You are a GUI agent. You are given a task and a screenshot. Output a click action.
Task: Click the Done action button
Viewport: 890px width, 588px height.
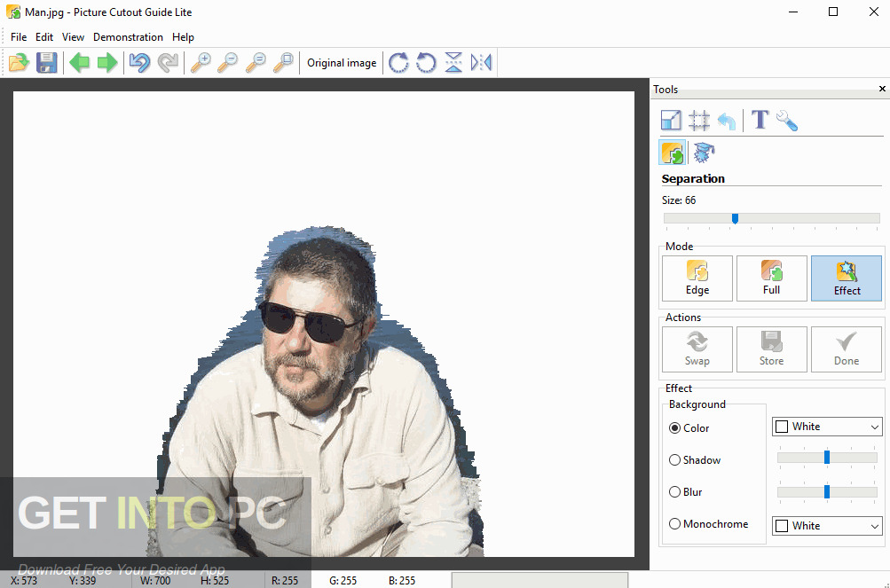(x=847, y=349)
